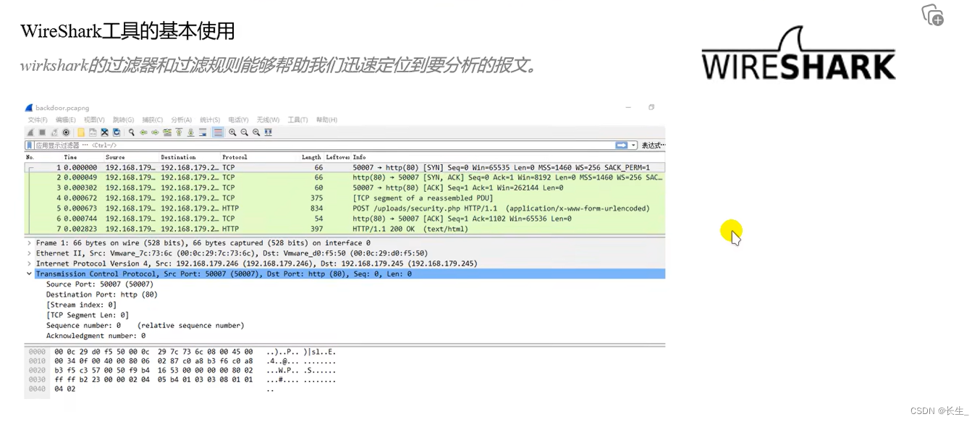The image size is (980, 422).
Task: Sort the packet list by the Length column header
Action: [x=311, y=157]
